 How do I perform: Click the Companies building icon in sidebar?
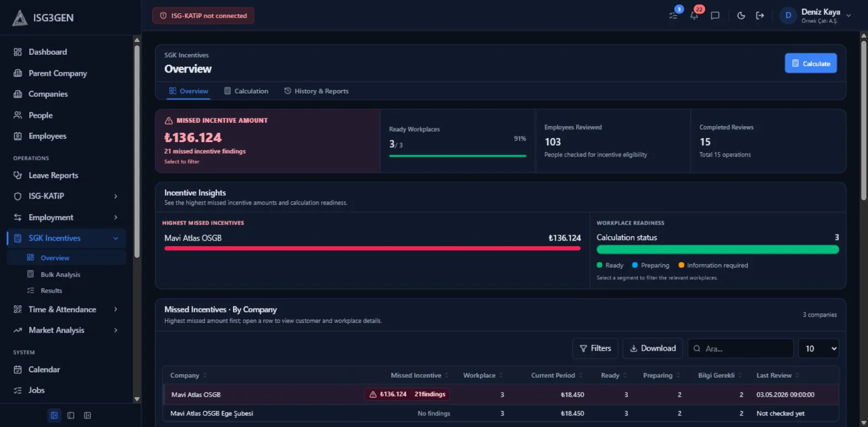pos(18,94)
